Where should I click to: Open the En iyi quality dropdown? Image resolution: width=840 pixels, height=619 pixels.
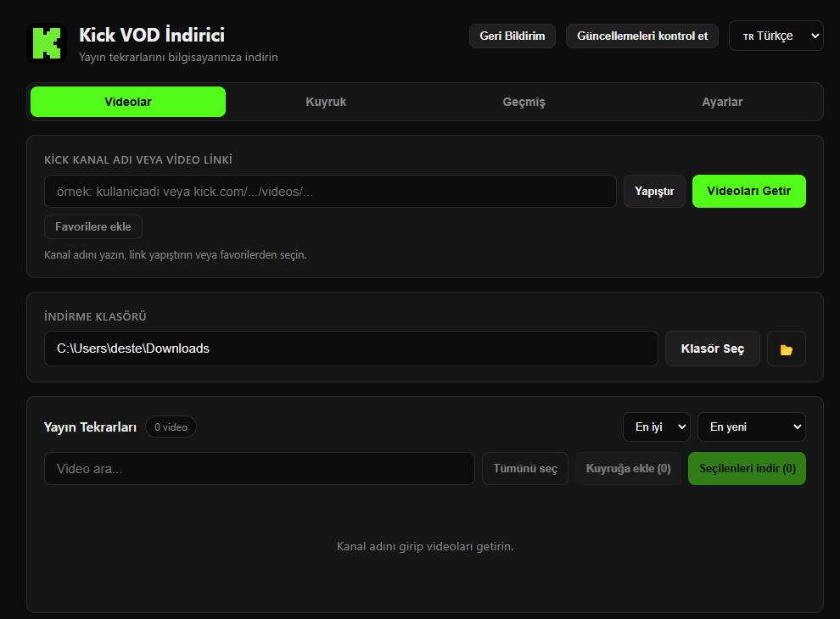click(656, 427)
